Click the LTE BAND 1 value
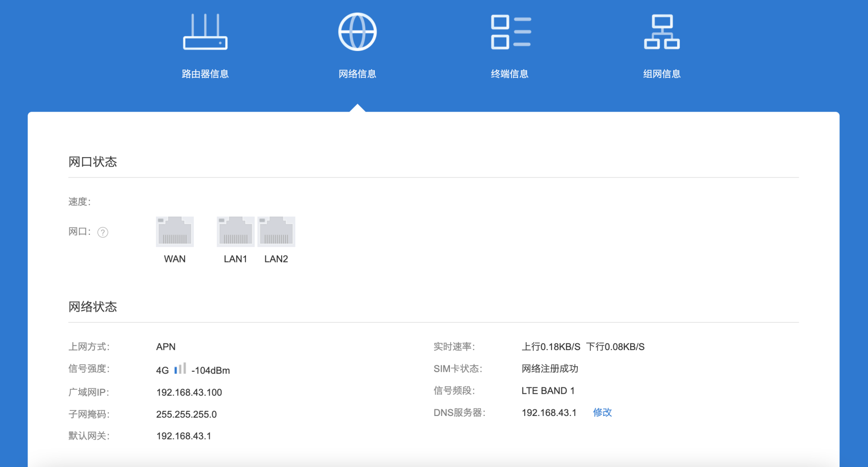 [x=548, y=391]
